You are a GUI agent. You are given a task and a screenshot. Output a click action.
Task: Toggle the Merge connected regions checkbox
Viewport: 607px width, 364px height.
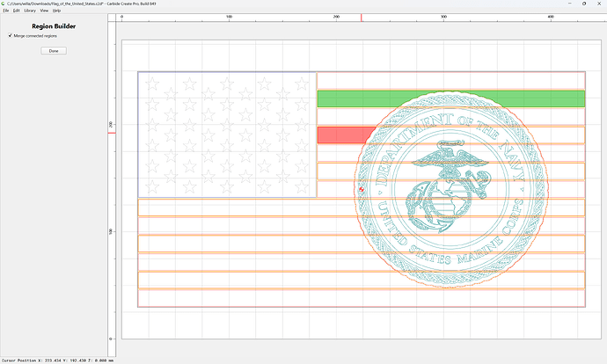(x=10, y=35)
